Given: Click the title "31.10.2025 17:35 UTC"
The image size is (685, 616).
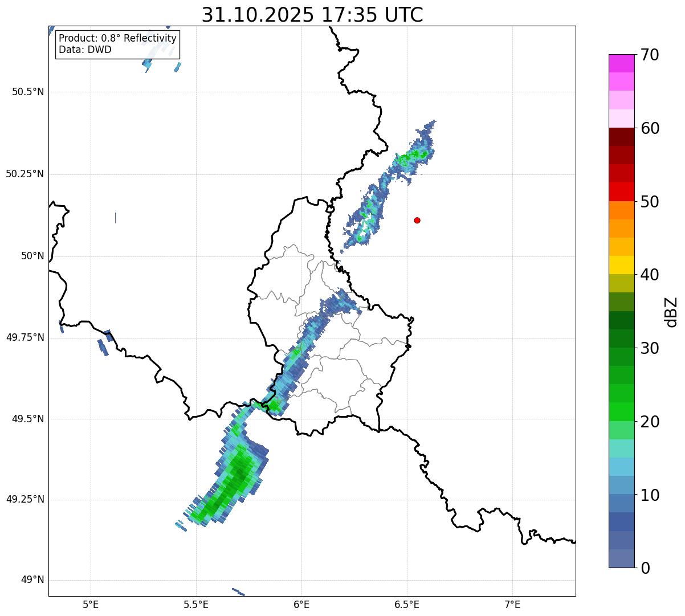Looking at the screenshot, I should tap(312, 15).
